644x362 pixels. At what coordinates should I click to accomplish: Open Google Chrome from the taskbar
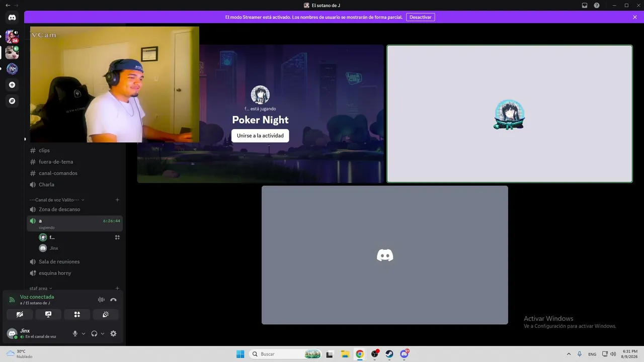click(x=360, y=354)
